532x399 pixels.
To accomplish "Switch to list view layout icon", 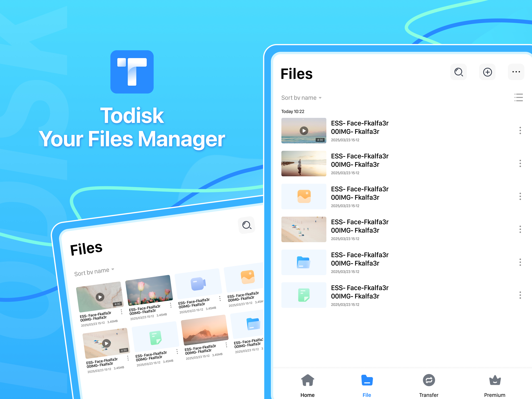I will [x=519, y=97].
